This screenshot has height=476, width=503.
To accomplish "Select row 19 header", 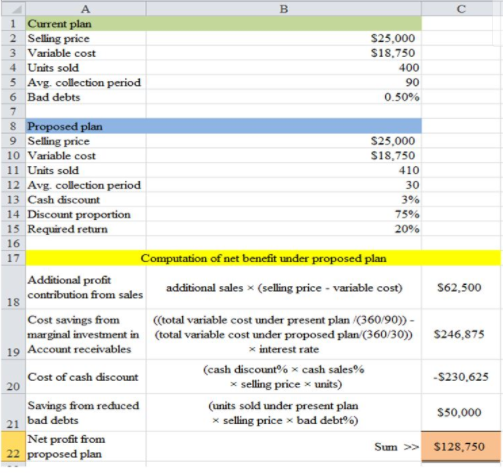I will 13,334.
